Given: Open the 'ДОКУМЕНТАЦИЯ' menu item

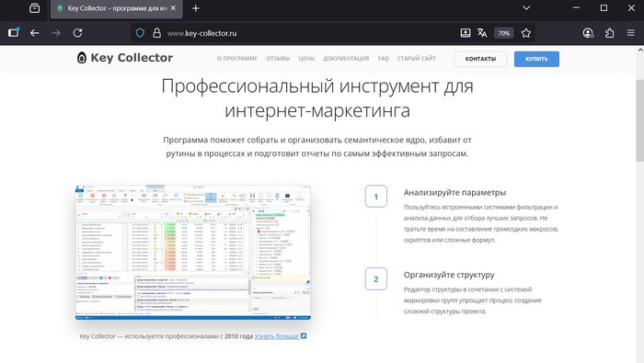Looking at the screenshot, I should tap(346, 59).
